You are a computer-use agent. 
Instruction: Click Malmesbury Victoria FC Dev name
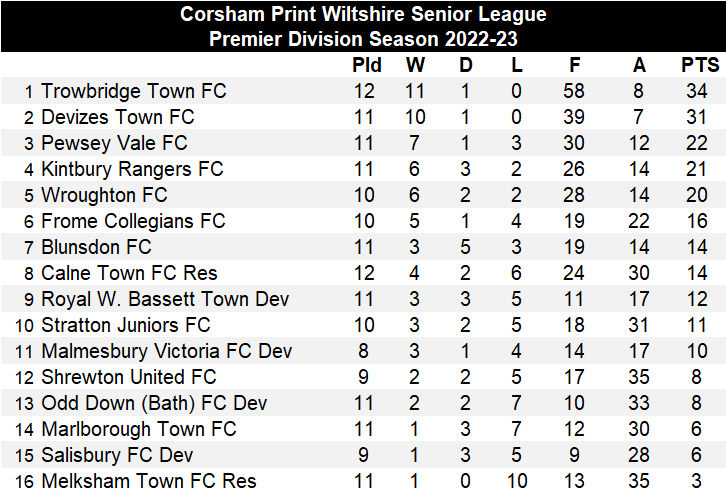[167, 351]
